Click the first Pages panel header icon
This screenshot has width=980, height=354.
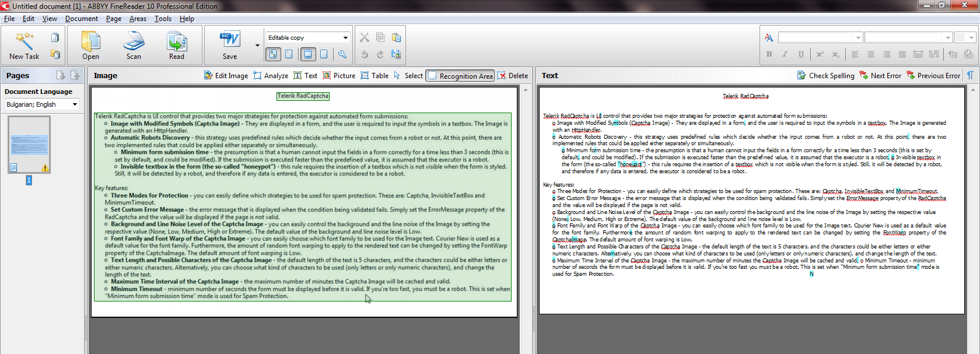point(60,75)
